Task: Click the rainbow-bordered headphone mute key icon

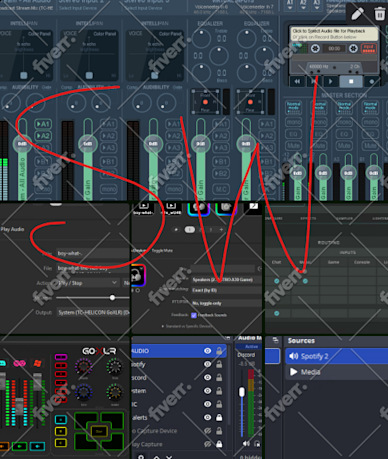Action: (138, 276)
